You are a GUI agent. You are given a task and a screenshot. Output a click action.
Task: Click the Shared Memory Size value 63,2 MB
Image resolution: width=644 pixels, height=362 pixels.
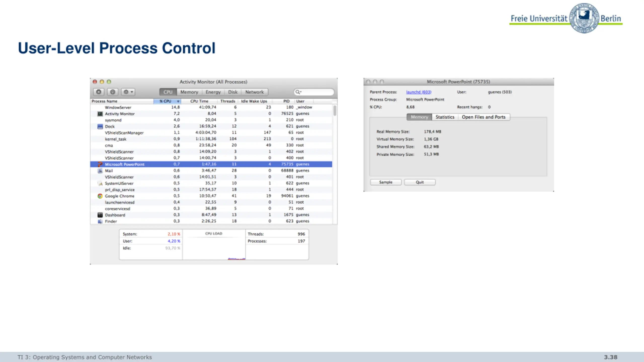pos(431,147)
